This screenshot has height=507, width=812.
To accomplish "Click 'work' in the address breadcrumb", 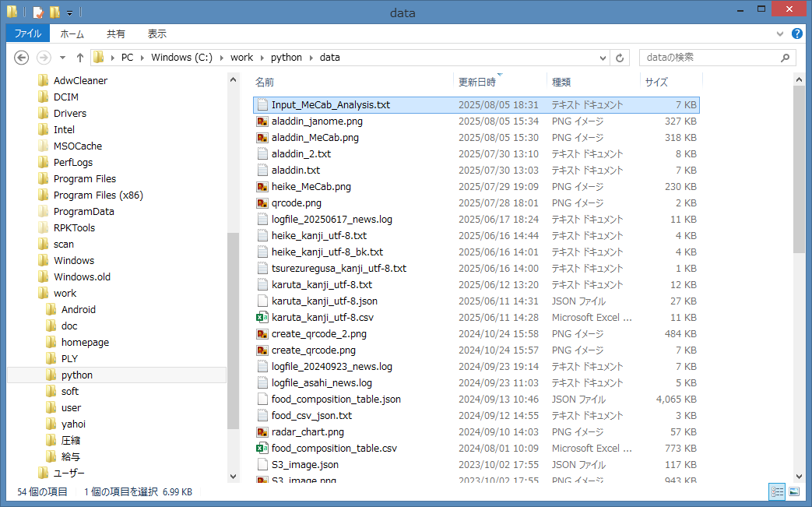I will 241,58.
